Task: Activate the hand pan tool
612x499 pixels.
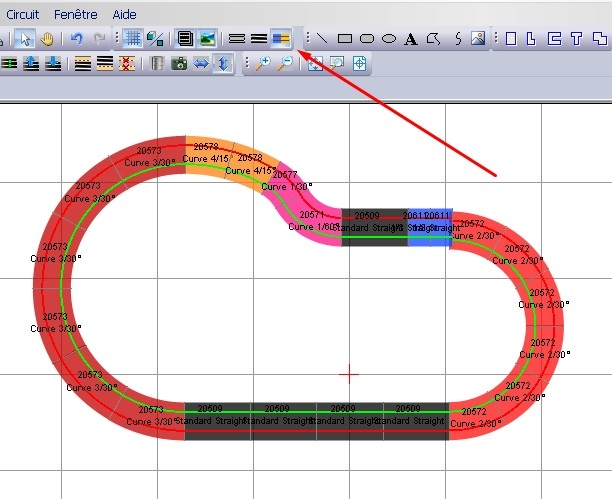Action: [x=47, y=39]
